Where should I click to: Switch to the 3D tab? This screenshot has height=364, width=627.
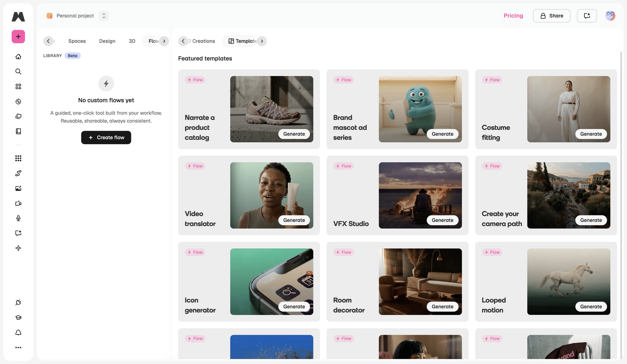(x=132, y=41)
